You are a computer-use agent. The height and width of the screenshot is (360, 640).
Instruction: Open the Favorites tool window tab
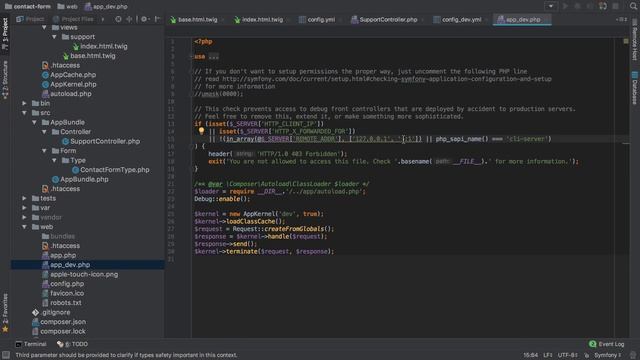(x=5, y=312)
